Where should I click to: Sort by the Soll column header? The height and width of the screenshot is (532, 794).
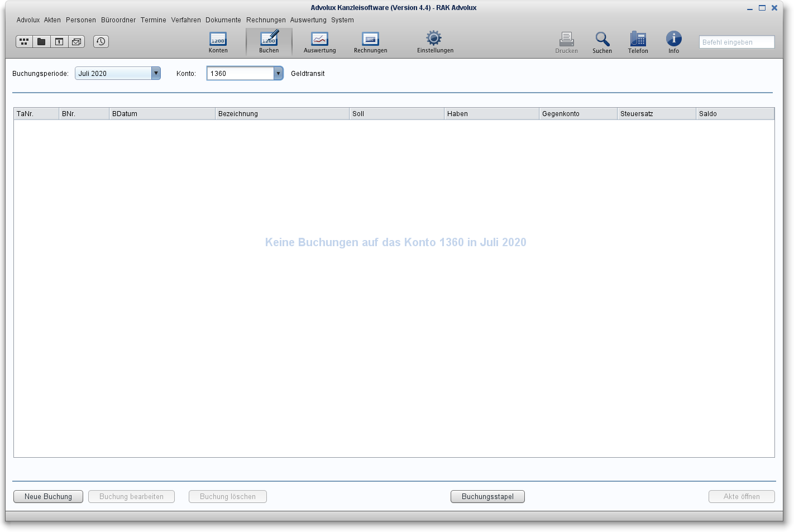396,113
